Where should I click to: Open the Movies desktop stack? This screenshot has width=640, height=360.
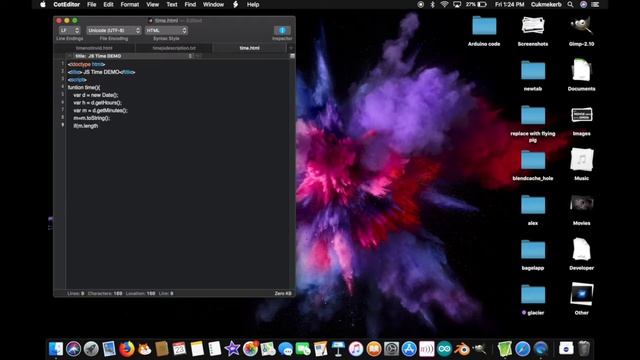[581, 204]
